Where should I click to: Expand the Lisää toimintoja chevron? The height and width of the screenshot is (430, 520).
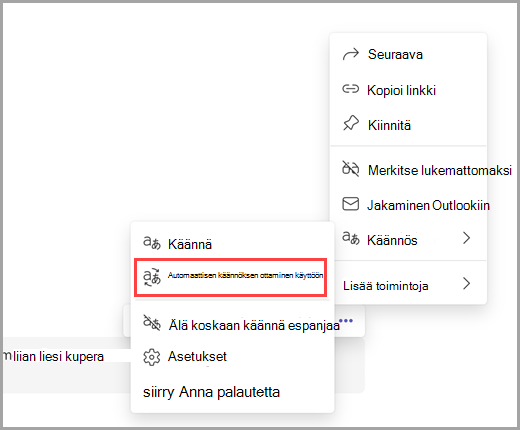point(467,284)
